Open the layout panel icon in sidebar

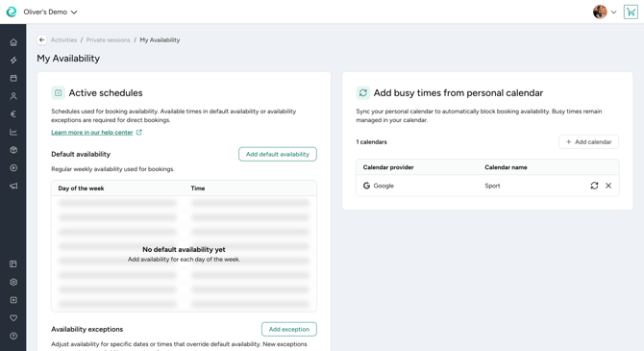[13, 263]
